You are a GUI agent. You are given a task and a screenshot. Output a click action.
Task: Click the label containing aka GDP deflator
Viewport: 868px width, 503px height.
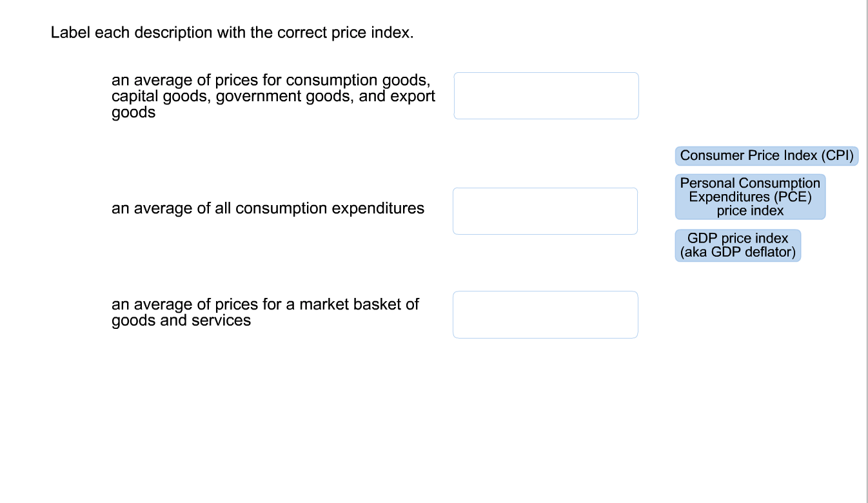pos(737,252)
